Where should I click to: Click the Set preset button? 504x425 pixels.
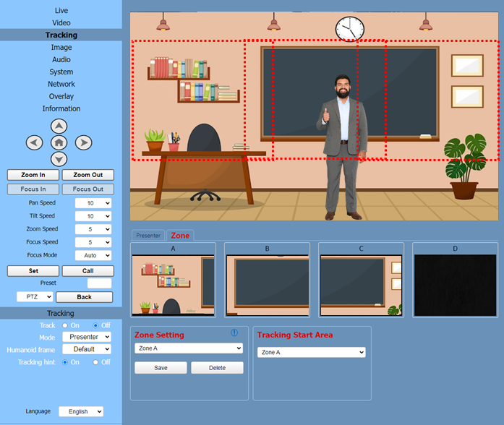tap(33, 271)
